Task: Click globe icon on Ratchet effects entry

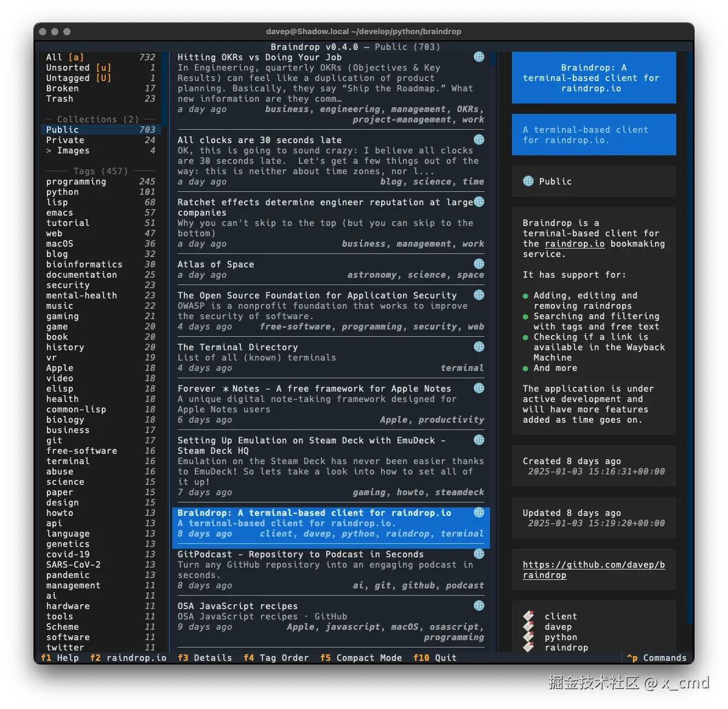Action: pos(478,202)
